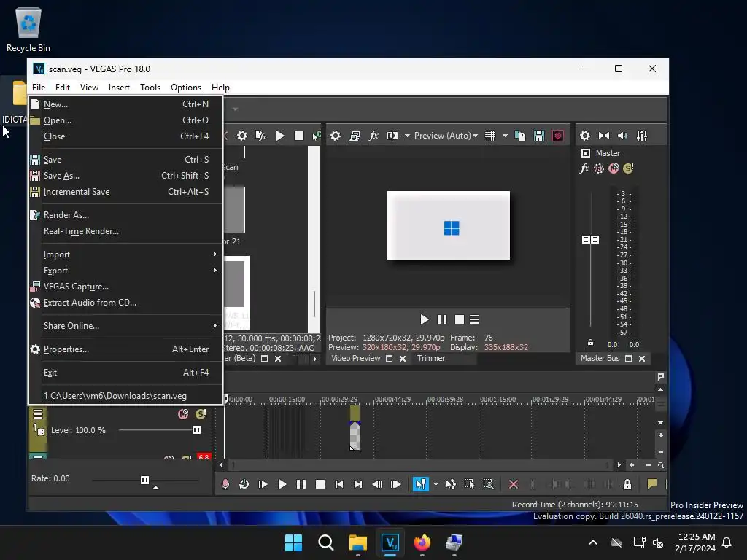This screenshot has width=747, height=560.
Task: Play from start in transport bar
Action: (x=263, y=484)
